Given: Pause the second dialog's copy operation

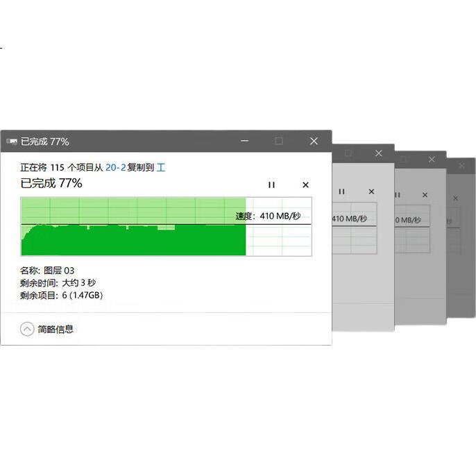Looking at the screenshot, I should pyautogui.click(x=341, y=192).
